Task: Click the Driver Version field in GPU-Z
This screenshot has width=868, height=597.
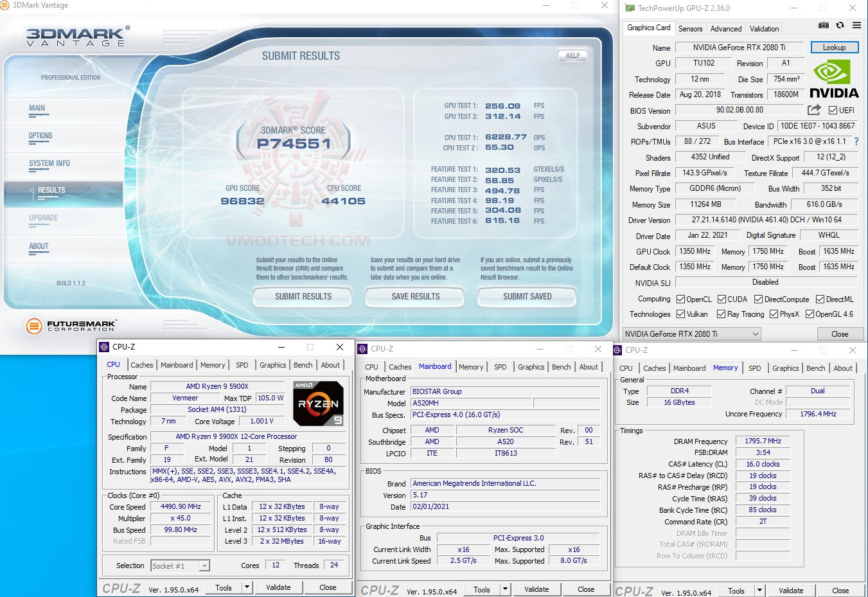Action: (x=766, y=220)
